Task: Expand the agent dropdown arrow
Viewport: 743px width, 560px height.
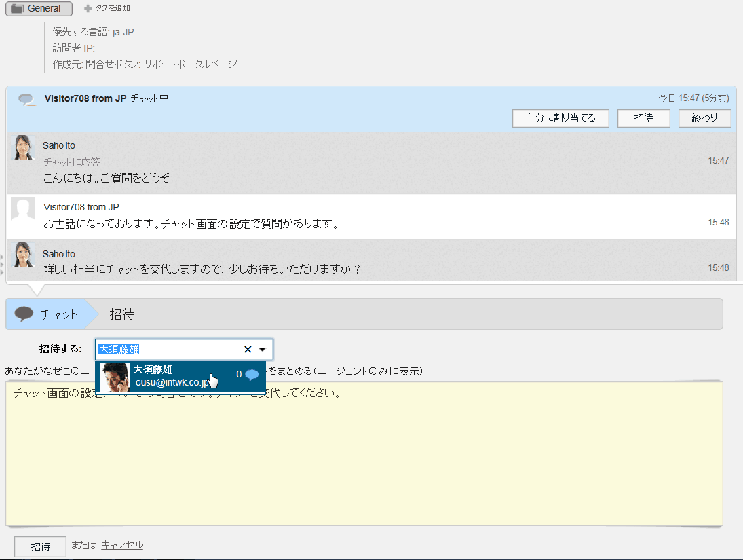Action: click(x=263, y=350)
